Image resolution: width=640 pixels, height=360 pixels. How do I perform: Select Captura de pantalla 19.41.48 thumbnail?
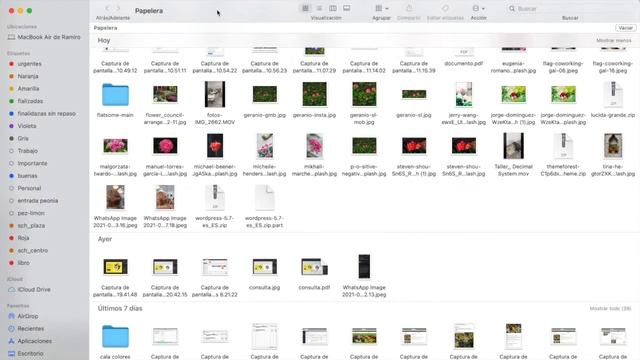pyautogui.click(x=115, y=267)
